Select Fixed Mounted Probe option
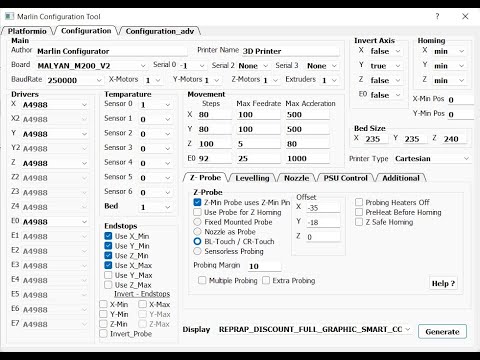Viewport: 480px width, 360px height. tap(197, 222)
